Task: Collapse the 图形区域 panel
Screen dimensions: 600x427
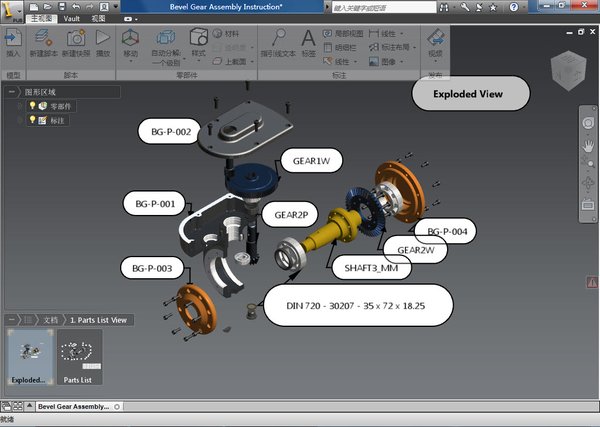Action: click(12, 92)
